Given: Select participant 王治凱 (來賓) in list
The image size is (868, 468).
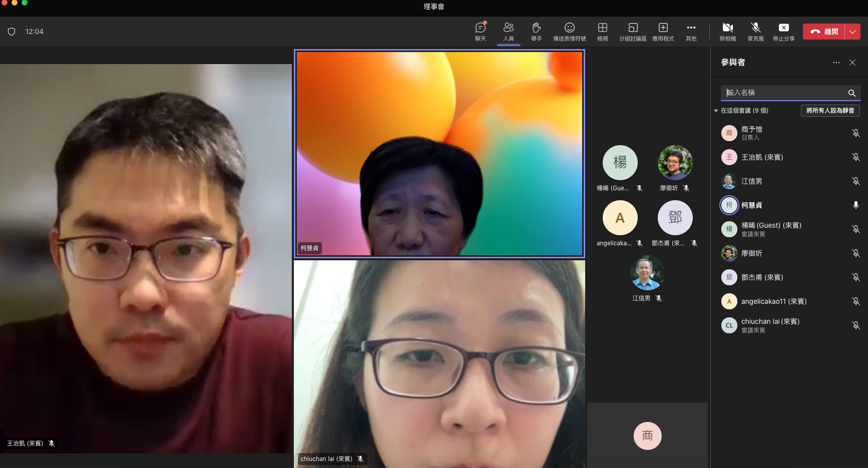Looking at the screenshot, I should pyautogui.click(x=790, y=157).
